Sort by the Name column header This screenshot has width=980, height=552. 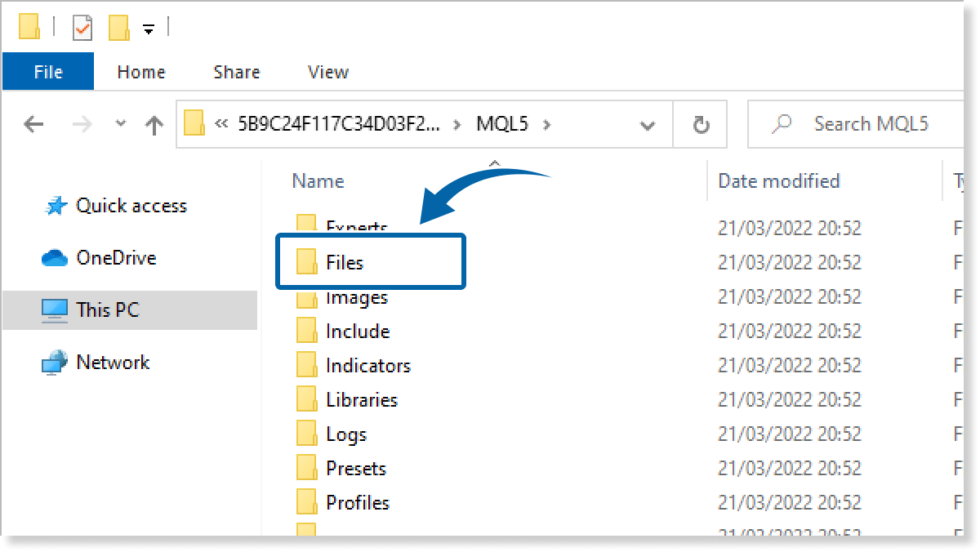pos(318,181)
